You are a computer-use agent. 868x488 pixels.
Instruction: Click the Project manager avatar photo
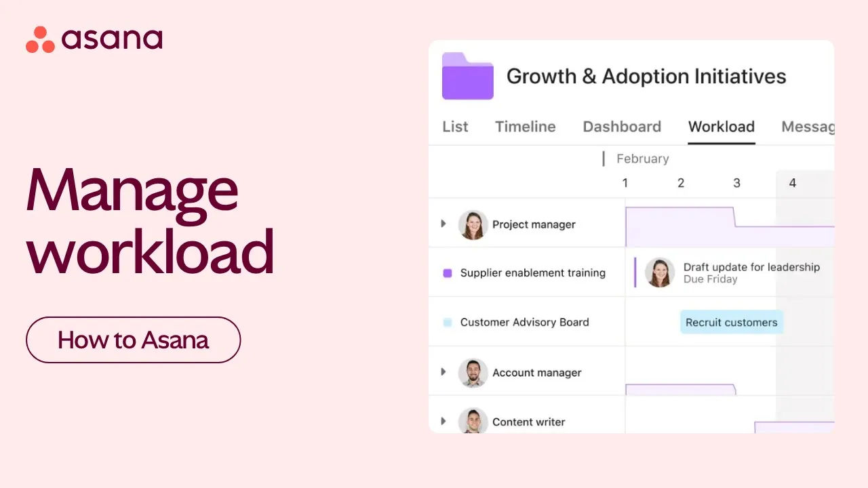pyautogui.click(x=473, y=224)
